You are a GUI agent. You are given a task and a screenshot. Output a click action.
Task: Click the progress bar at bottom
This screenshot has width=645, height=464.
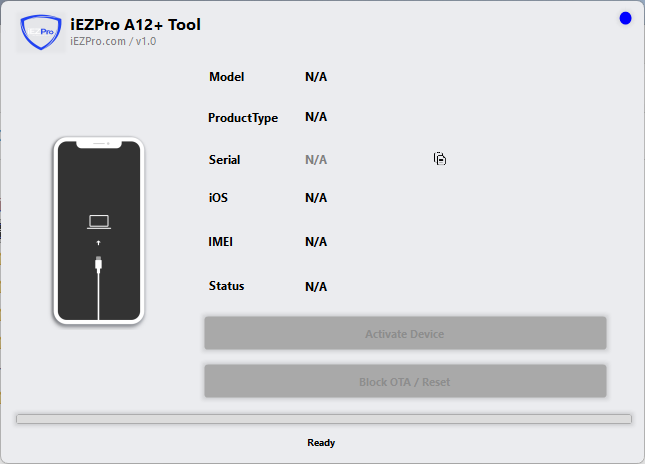pos(323,419)
